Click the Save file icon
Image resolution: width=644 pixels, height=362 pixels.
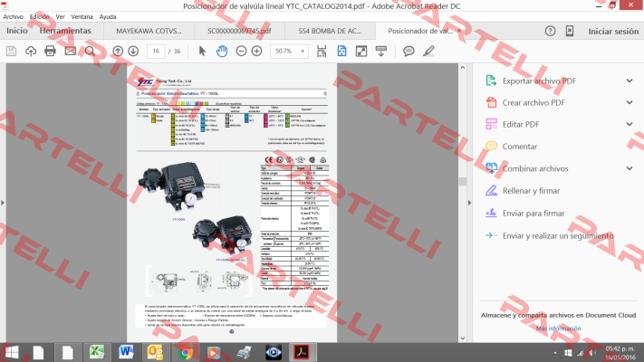tap(11, 52)
